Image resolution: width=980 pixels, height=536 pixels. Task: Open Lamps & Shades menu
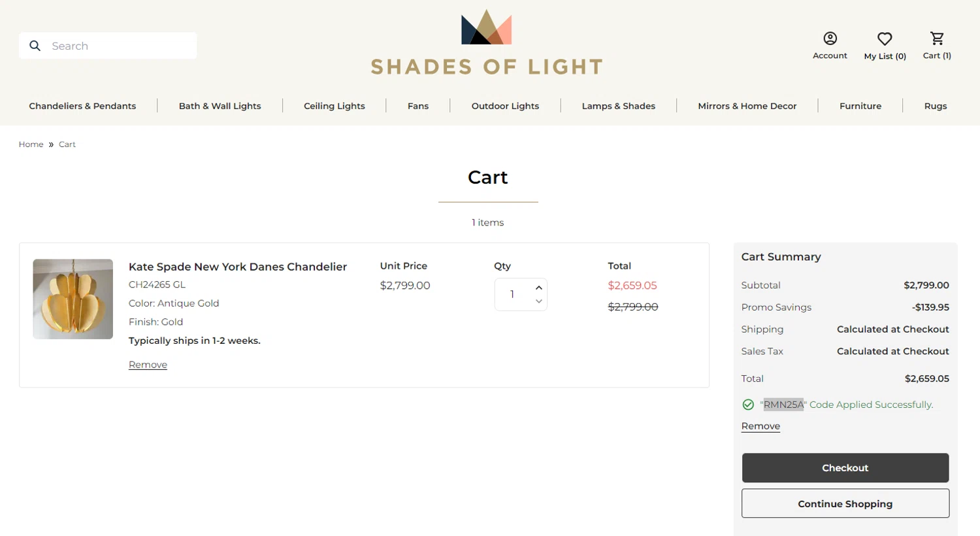click(619, 106)
